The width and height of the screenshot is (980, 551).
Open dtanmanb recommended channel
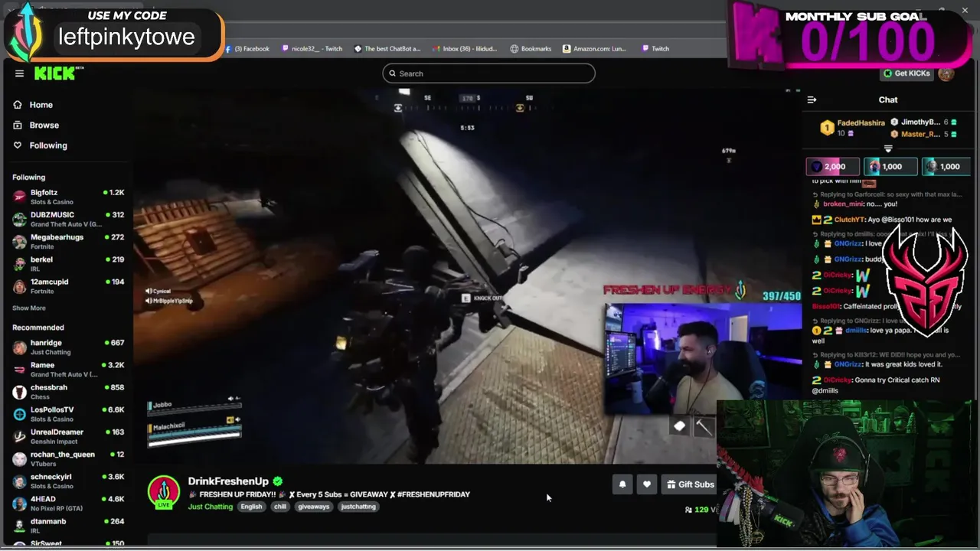point(68,526)
